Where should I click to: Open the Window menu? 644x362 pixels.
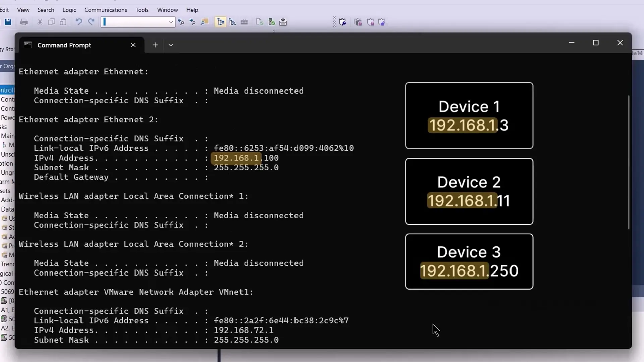click(x=167, y=10)
